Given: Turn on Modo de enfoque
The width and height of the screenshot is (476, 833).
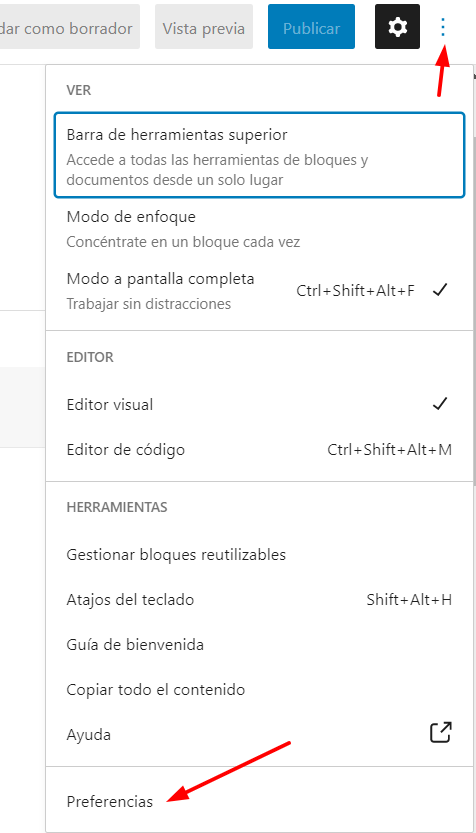Looking at the screenshot, I should [259, 229].
